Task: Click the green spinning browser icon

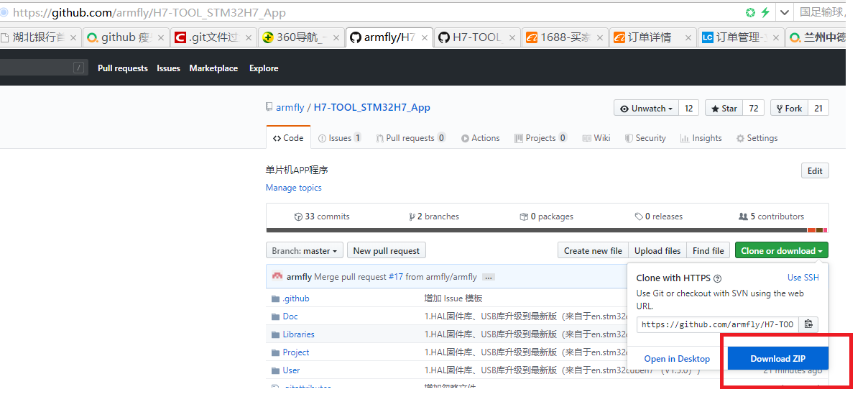Action: 750,12
